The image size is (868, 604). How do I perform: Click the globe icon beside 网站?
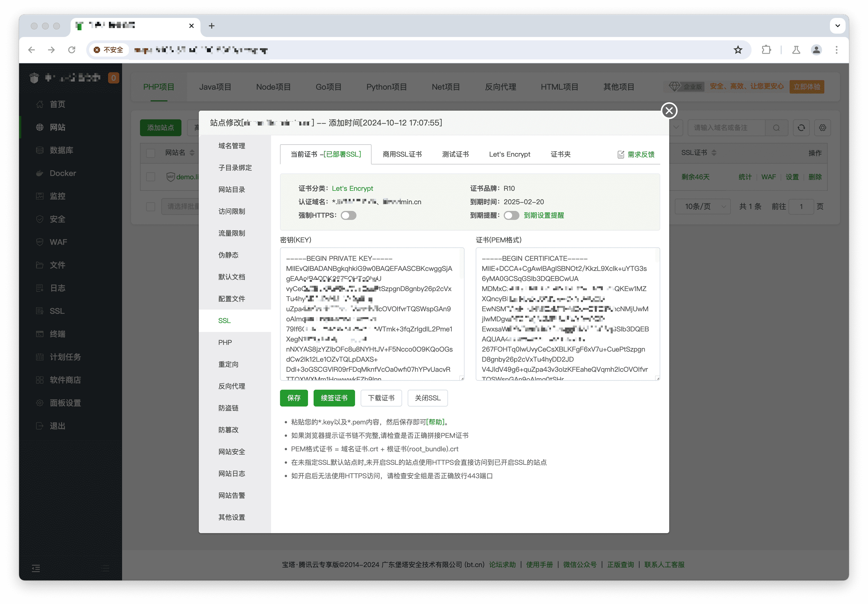40,127
